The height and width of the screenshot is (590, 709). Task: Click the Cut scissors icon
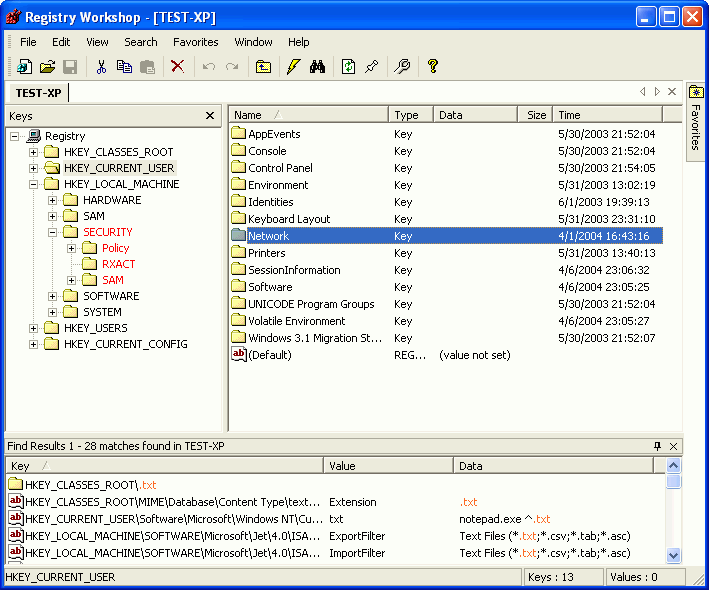(x=101, y=67)
